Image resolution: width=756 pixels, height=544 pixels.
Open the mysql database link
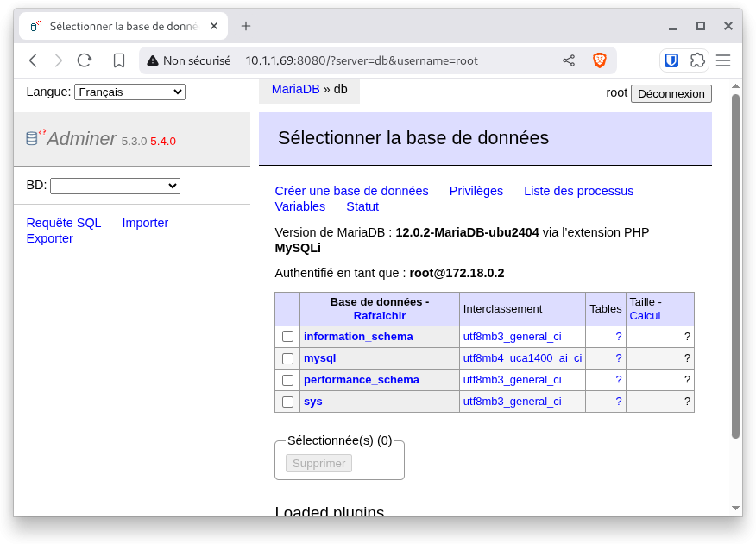tap(319, 358)
